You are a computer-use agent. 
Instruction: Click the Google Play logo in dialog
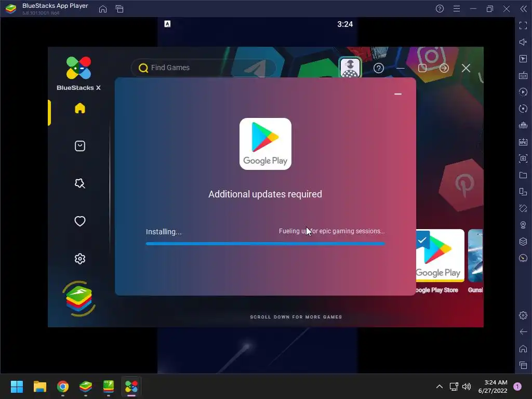(x=265, y=144)
